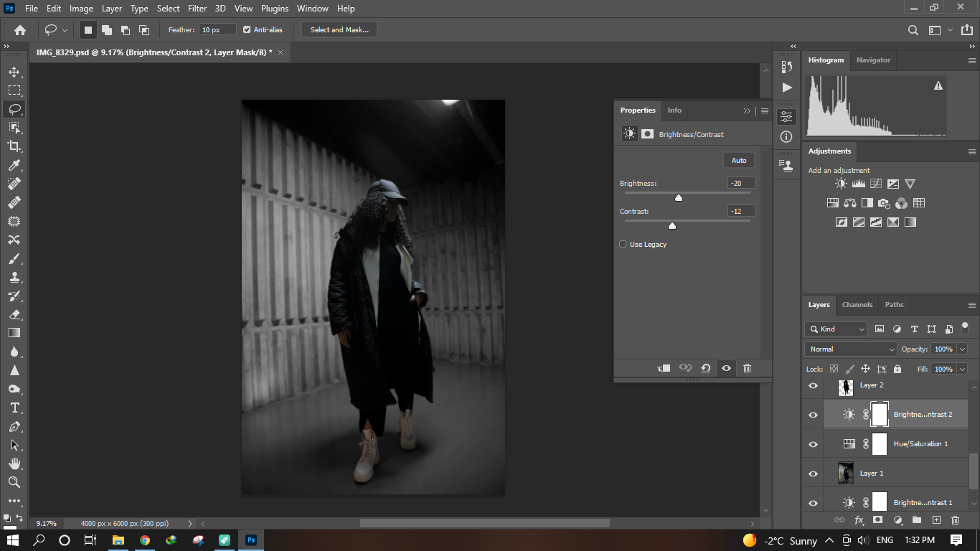980x551 pixels.
Task: Switch to the Channels tab
Action: [x=857, y=305]
